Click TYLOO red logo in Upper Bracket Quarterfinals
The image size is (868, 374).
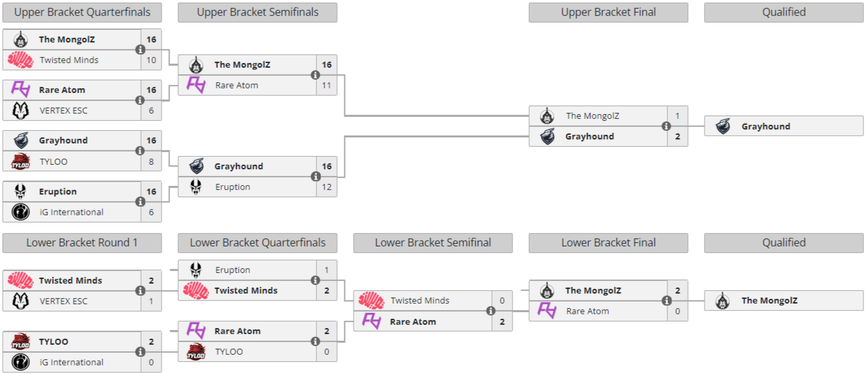[20, 161]
